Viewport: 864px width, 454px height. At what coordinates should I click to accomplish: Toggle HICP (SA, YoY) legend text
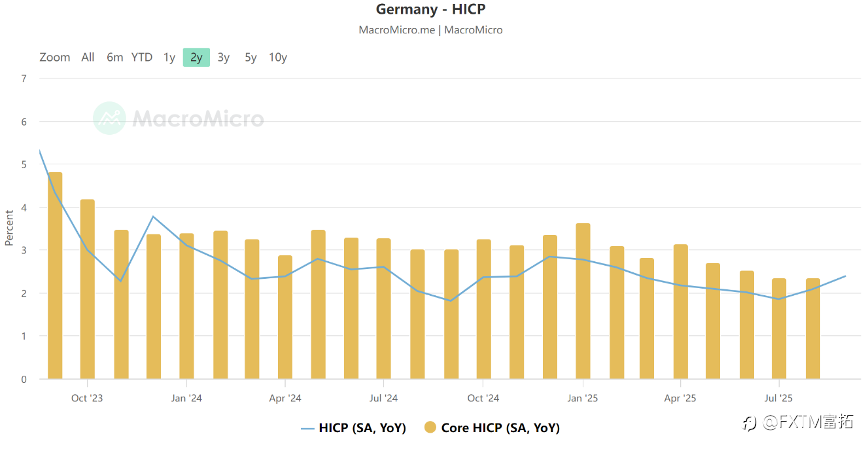tap(362, 428)
